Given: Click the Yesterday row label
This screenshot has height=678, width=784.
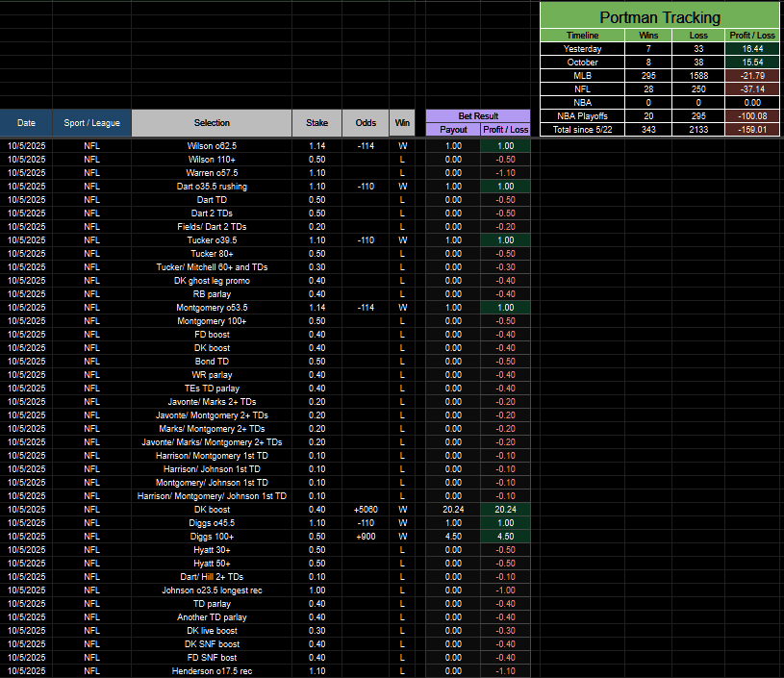Looking at the screenshot, I should point(582,48).
